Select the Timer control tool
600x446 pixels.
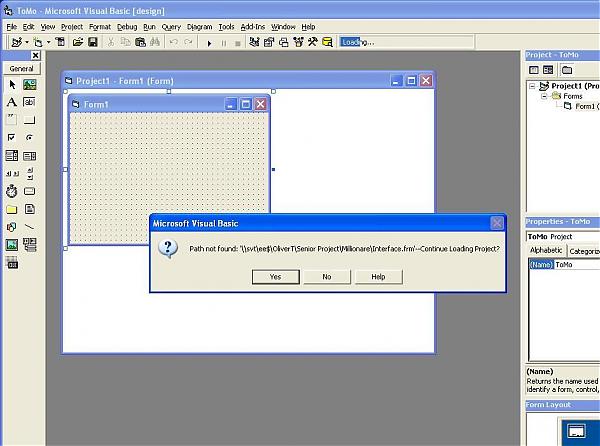12,191
